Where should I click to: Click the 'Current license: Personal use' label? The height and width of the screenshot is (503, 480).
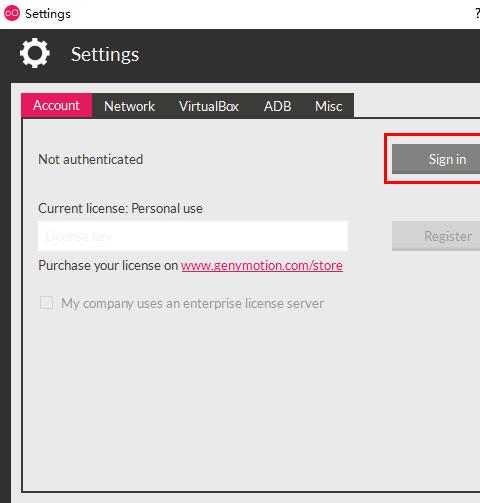120,208
